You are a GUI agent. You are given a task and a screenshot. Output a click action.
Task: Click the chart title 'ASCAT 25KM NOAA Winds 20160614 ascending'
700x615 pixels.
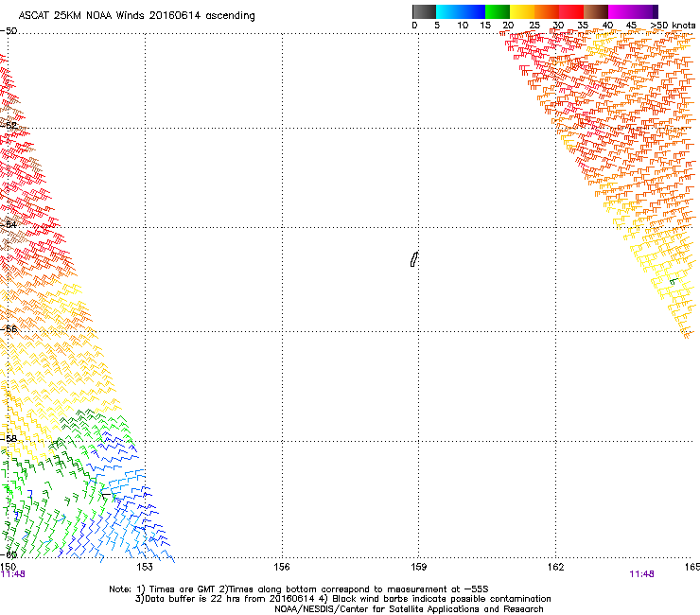(x=136, y=16)
